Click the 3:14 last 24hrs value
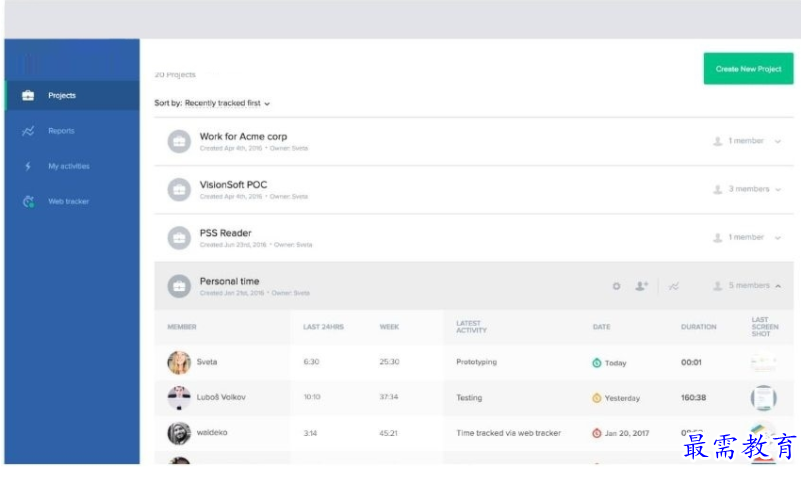The height and width of the screenshot is (478, 805). 310,433
